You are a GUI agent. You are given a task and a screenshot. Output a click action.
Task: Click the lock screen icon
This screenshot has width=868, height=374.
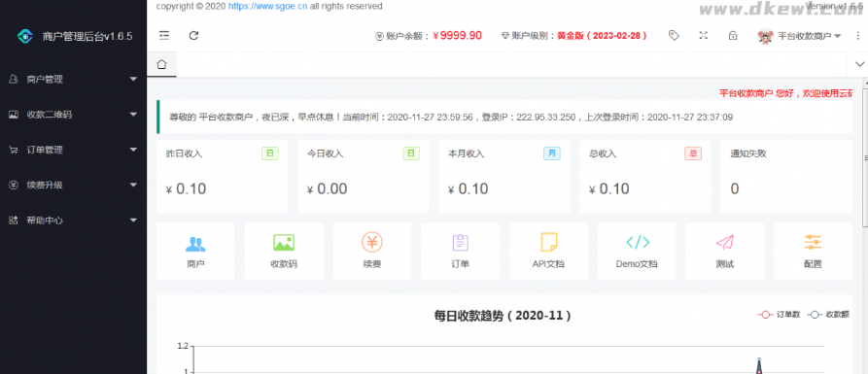(x=732, y=35)
